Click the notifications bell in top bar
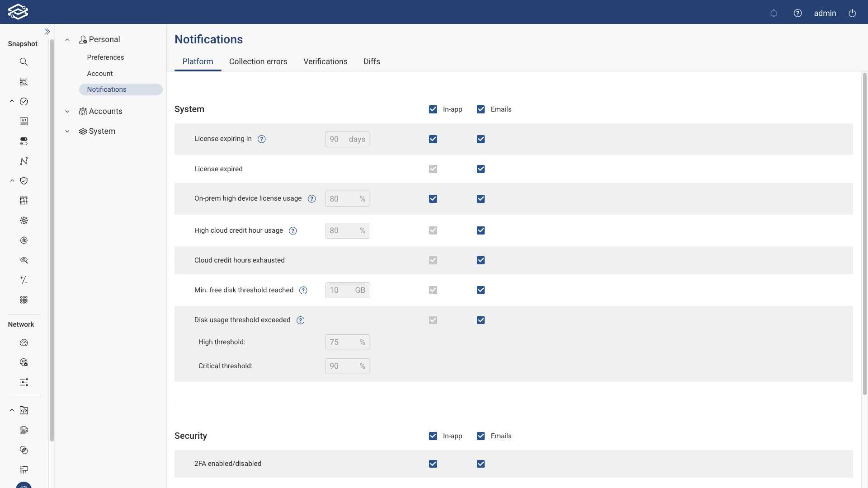This screenshot has height=488, width=868. [x=774, y=13]
